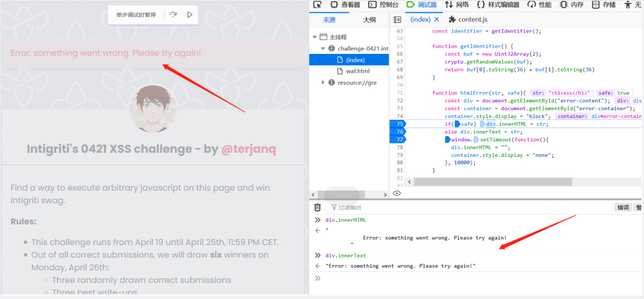Click the element picker icon in devtools
This screenshot has height=299, width=644.
tap(317, 5)
